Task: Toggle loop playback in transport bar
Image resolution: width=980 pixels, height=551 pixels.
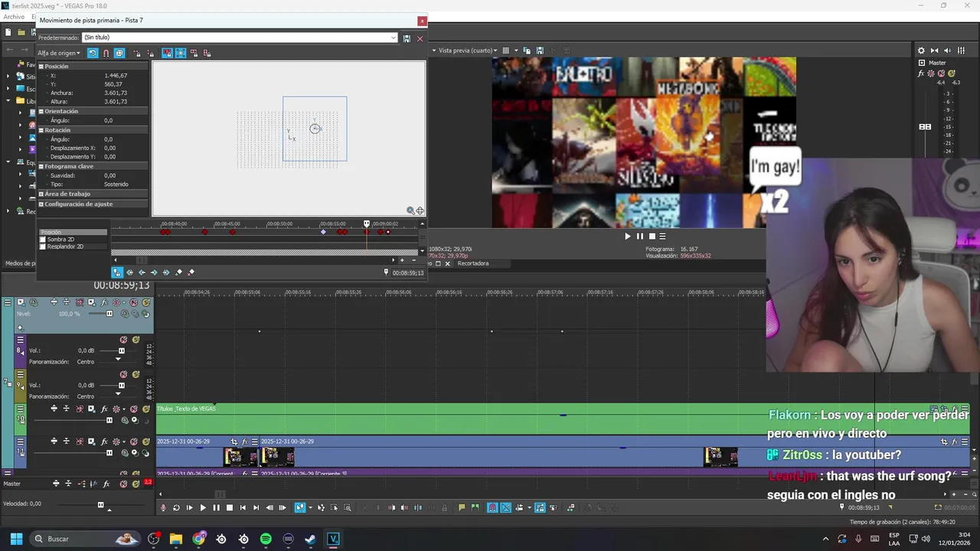Action: click(x=176, y=508)
